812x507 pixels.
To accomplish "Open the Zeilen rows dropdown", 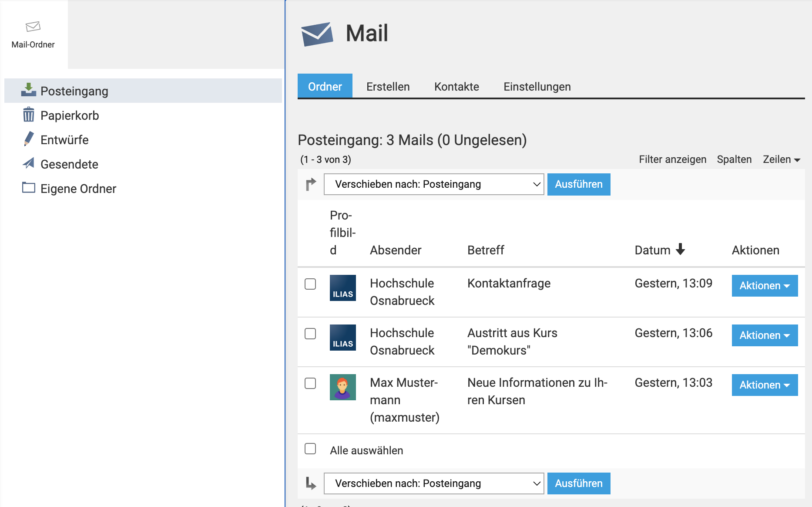I will click(x=781, y=159).
